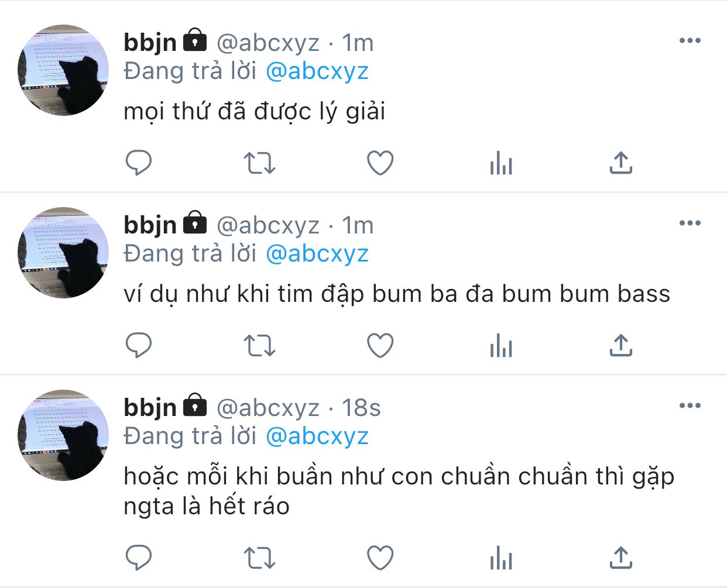Reply to the 'mọi thứ đã được lý giải' tweet
This screenshot has width=727, height=588.
[x=139, y=163]
